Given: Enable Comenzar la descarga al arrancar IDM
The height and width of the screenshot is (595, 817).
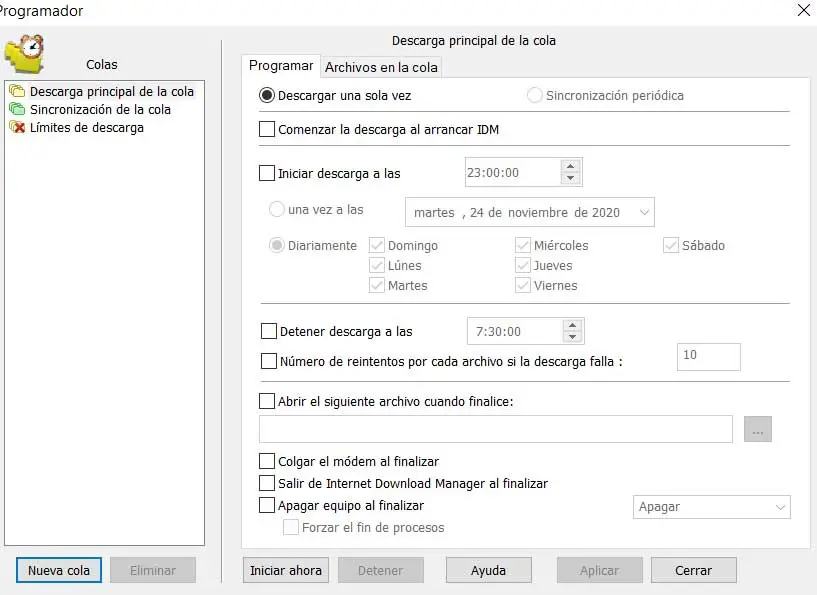Looking at the screenshot, I should [x=267, y=129].
